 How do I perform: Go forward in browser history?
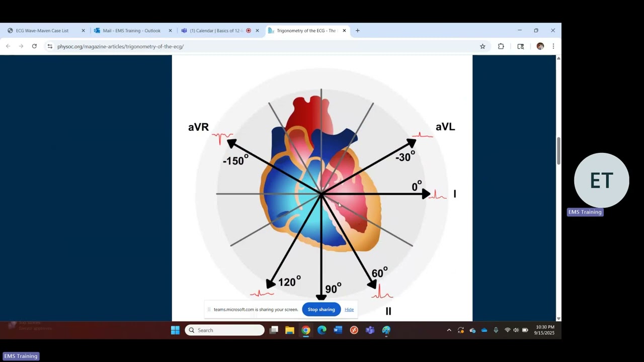click(x=21, y=46)
